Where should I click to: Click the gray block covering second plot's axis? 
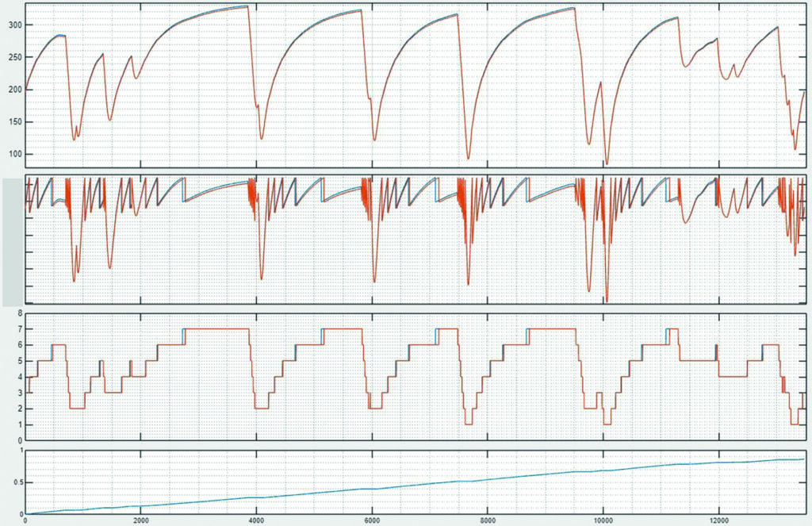[13, 241]
